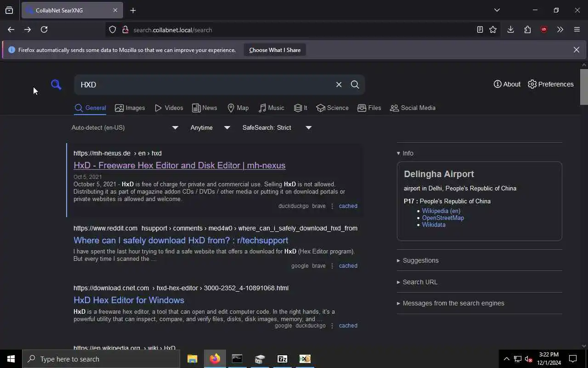Toggle reader view icon
This screenshot has width=588, height=368.
(x=480, y=29)
